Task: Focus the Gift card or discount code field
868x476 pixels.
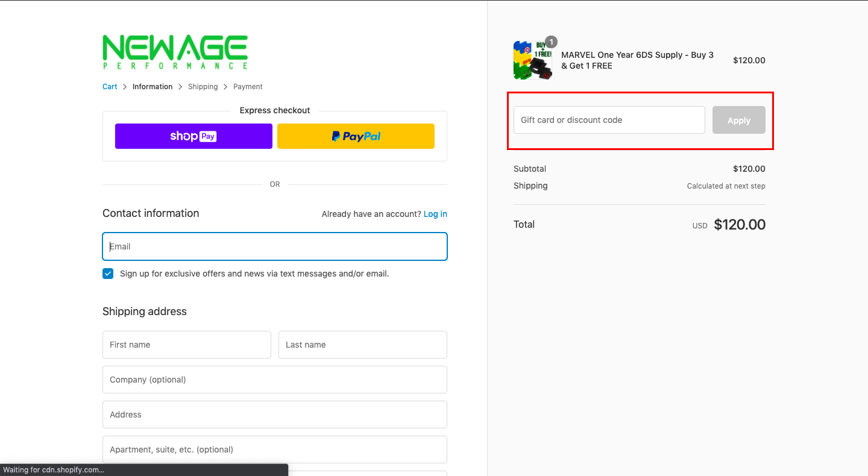Action: [609, 120]
